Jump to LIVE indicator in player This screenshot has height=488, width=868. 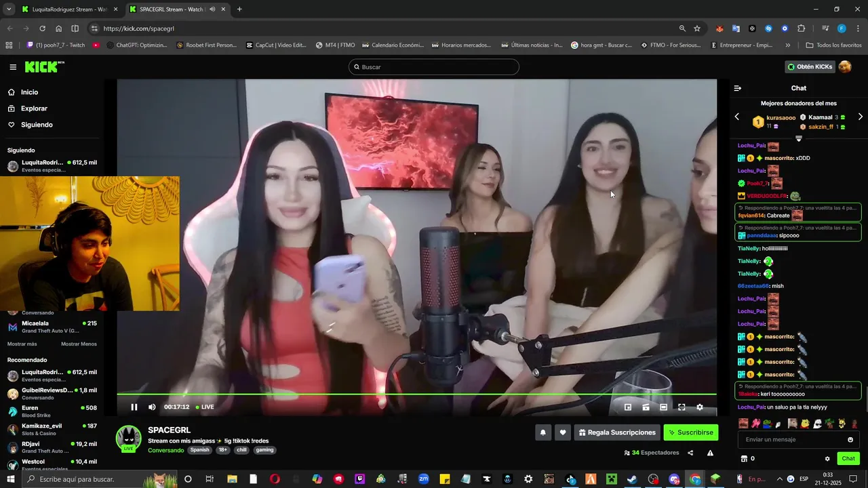205,407
